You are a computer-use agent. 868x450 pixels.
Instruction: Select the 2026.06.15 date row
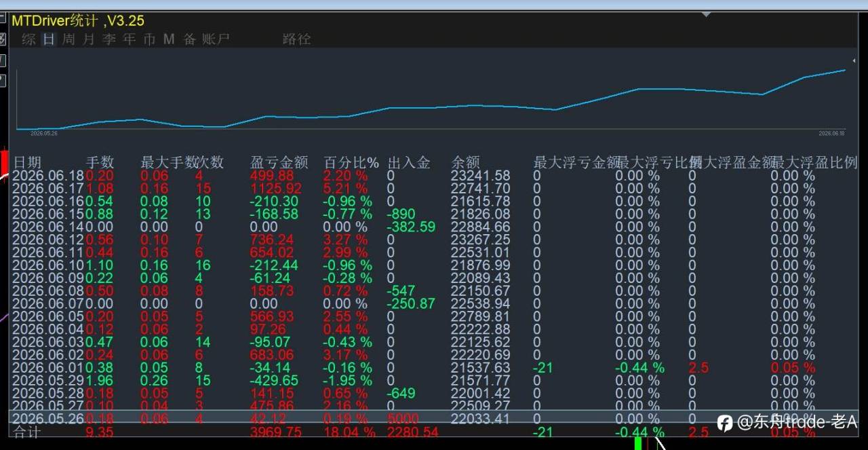click(48, 214)
